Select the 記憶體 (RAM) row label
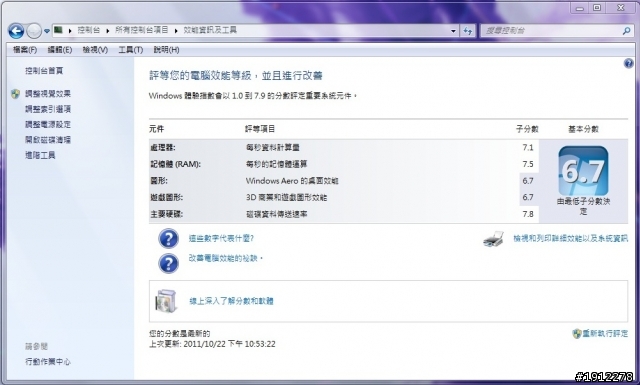The height and width of the screenshot is (385, 640). tap(176, 164)
